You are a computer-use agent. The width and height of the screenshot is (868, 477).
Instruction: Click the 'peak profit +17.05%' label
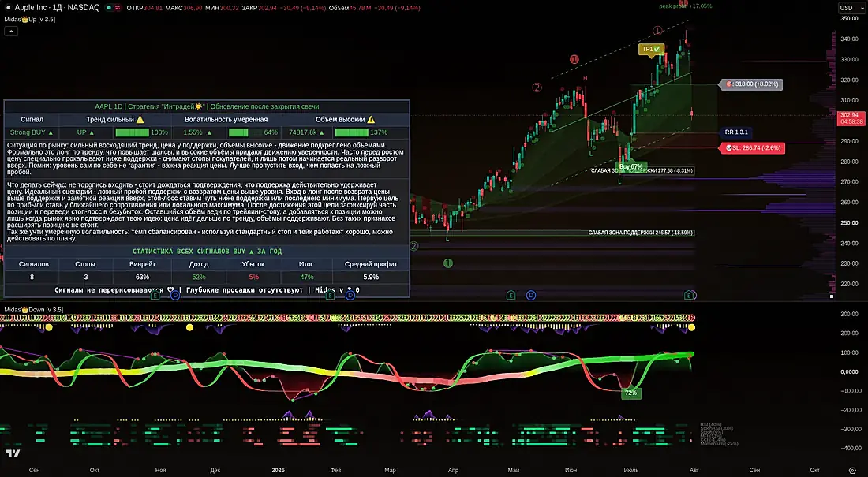pos(685,6)
